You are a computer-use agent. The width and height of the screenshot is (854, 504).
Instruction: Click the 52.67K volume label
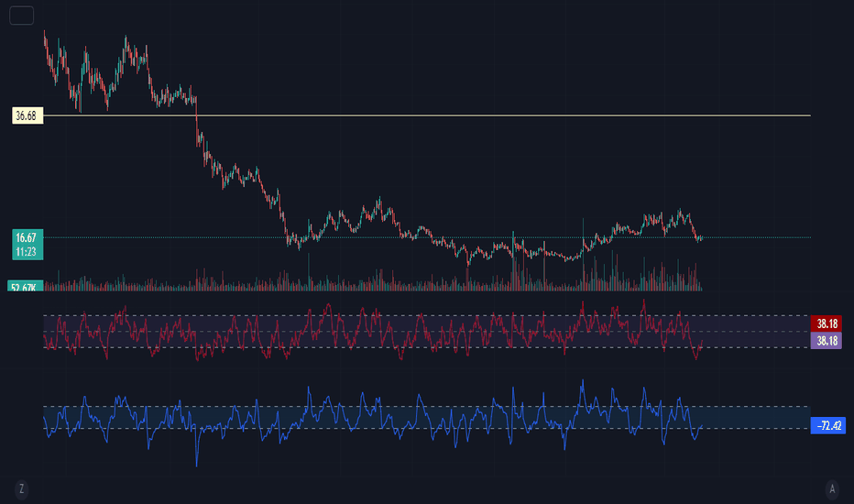click(x=25, y=286)
